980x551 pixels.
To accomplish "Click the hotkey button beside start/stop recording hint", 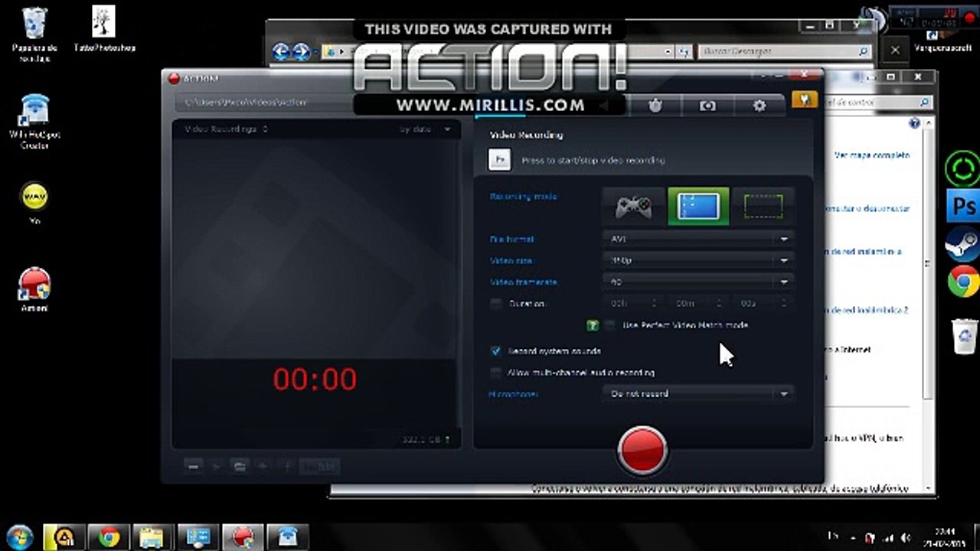I will coord(499,160).
